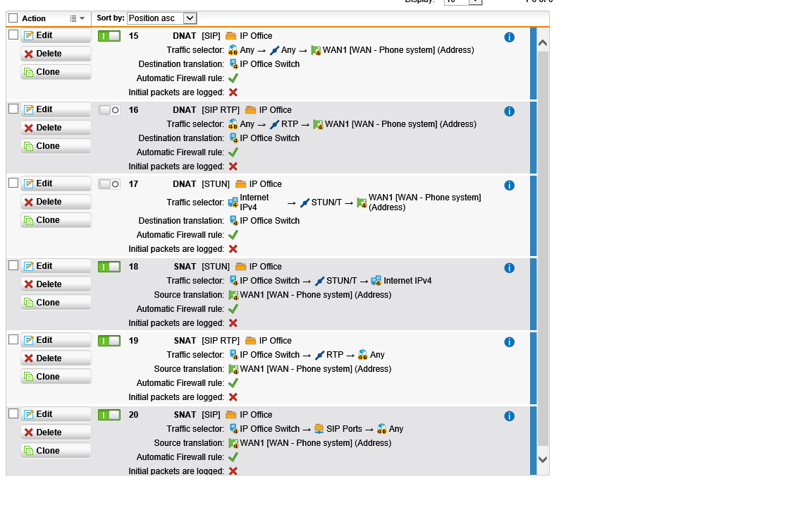Image resolution: width=812 pixels, height=508 pixels.
Task: Delete NAT rule 18
Action: coord(56,284)
